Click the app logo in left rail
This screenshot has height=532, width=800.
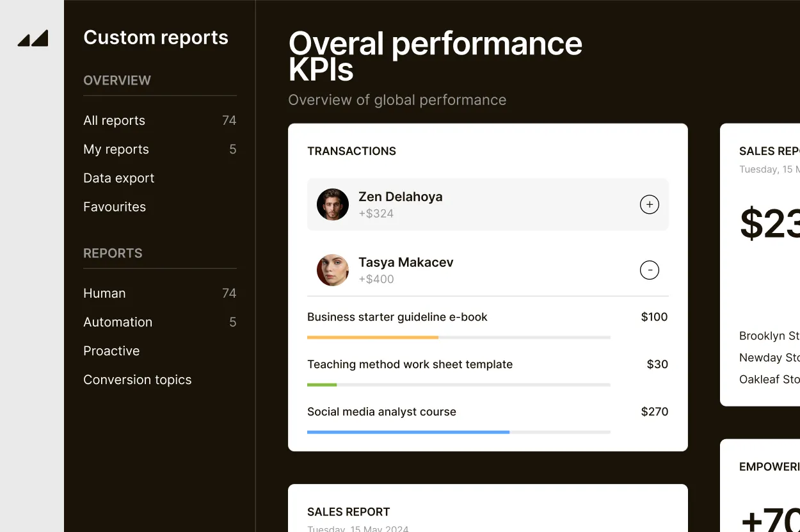(x=33, y=38)
